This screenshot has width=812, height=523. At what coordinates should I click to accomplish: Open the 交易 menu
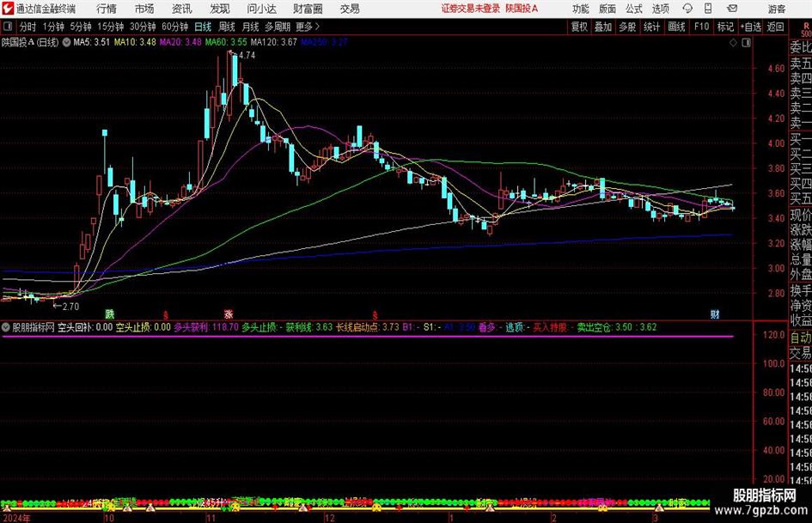coord(350,9)
